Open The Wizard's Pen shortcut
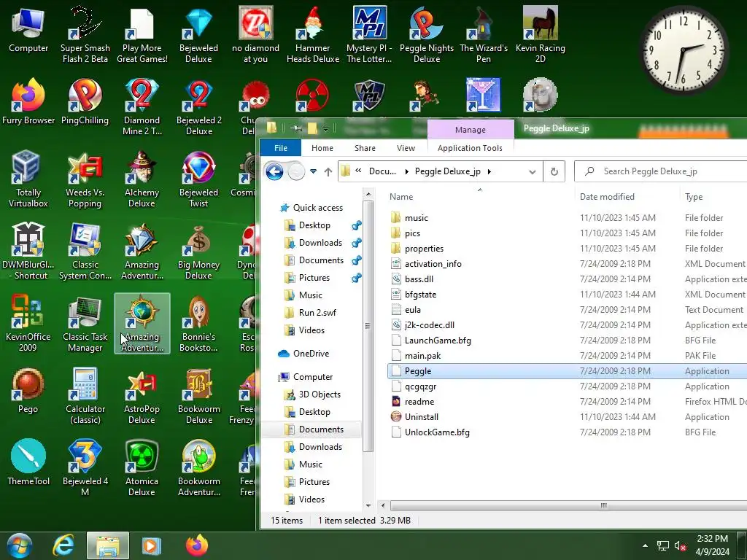The width and height of the screenshot is (747, 560). 483,34
